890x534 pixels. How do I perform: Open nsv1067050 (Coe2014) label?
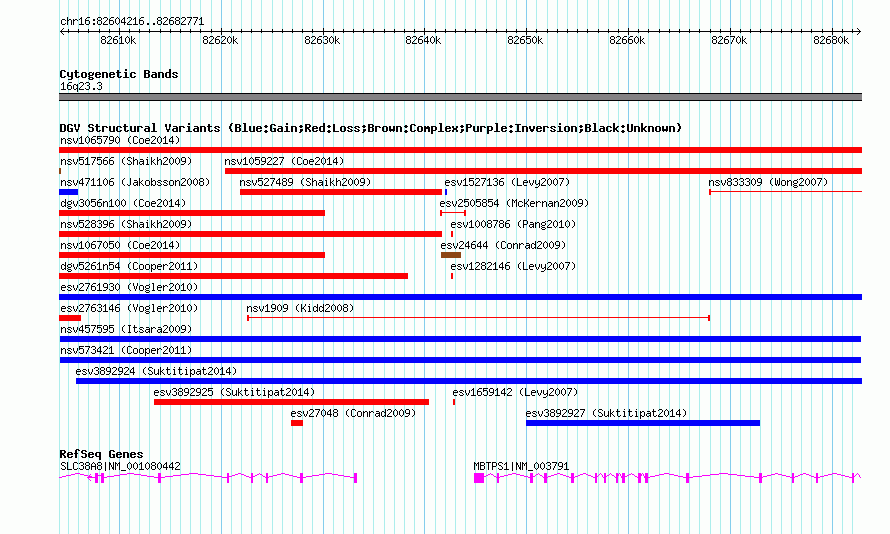pos(120,245)
